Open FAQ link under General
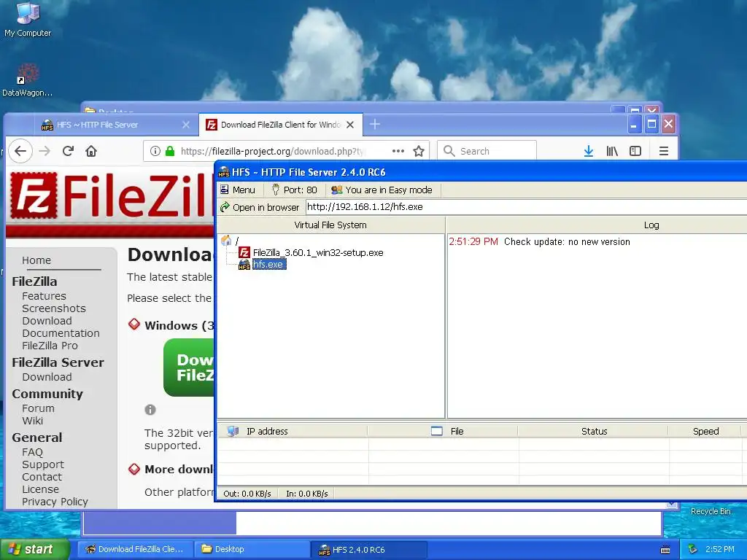The height and width of the screenshot is (560, 747). click(x=32, y=452)
